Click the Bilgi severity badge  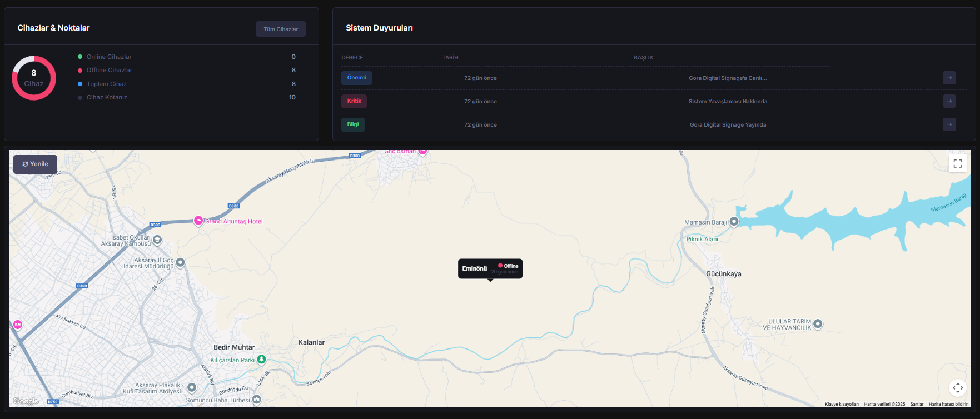pos(353,124)
